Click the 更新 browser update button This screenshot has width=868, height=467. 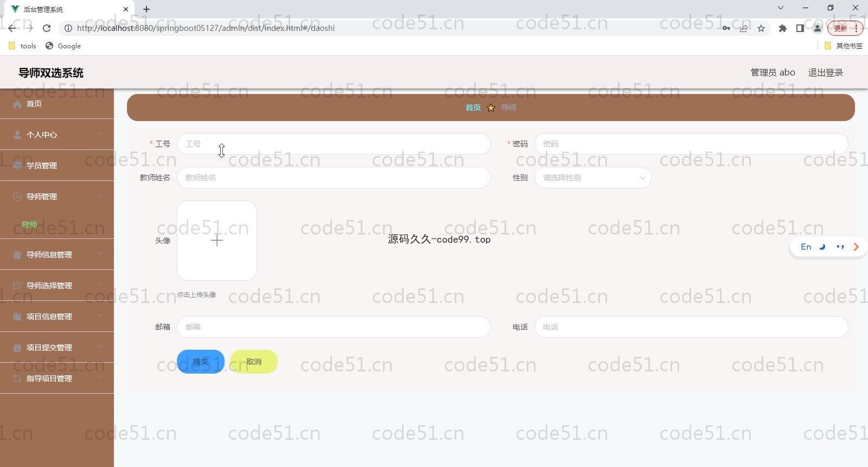[x=845, y=28]
